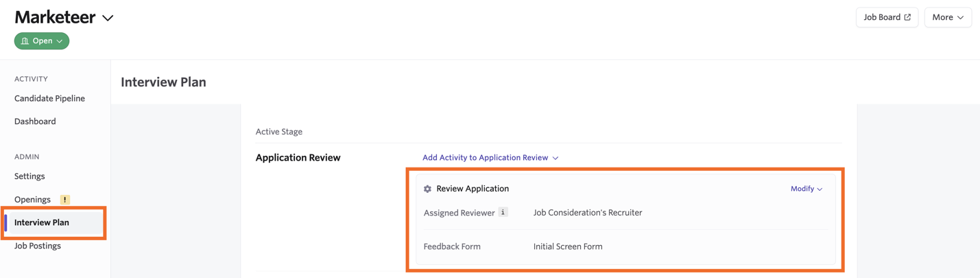Change the Open status dropdown
980x278 pixels.
42,41
